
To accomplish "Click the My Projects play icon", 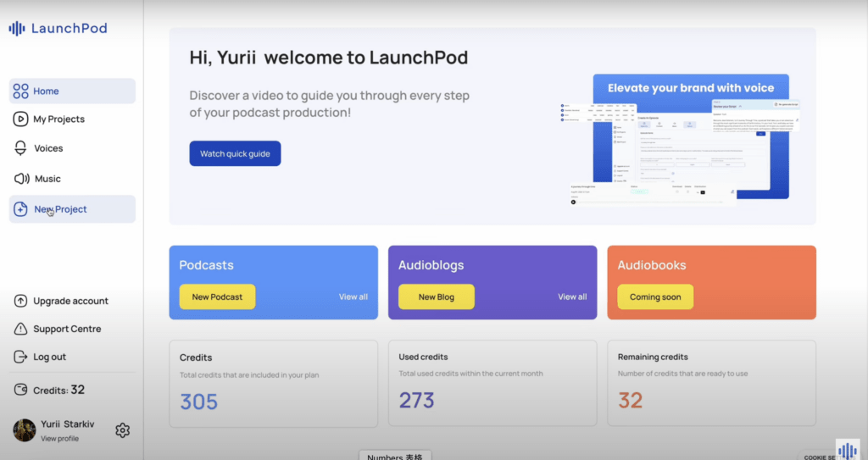I will click(20, 119).
